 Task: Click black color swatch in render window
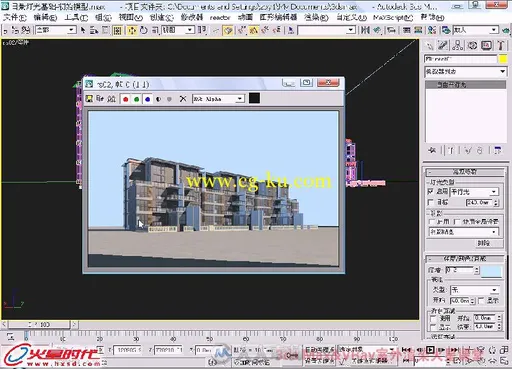[254, 98]
